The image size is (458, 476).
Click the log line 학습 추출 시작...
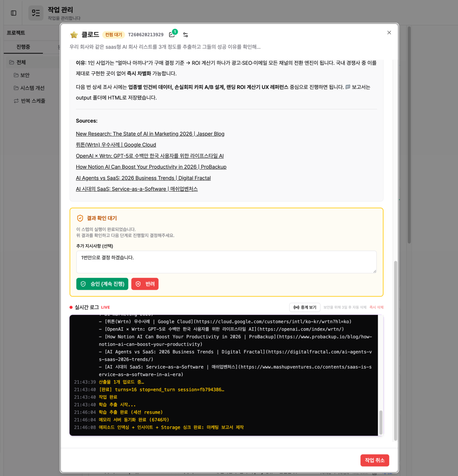click(117, 405)
